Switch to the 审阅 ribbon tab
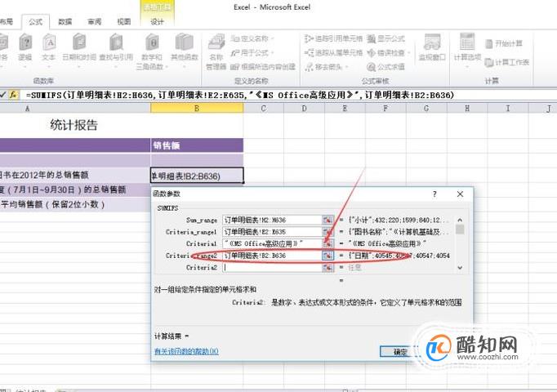Image resolution: width=557 pixels, height=392 pixels. click(95, 22)
